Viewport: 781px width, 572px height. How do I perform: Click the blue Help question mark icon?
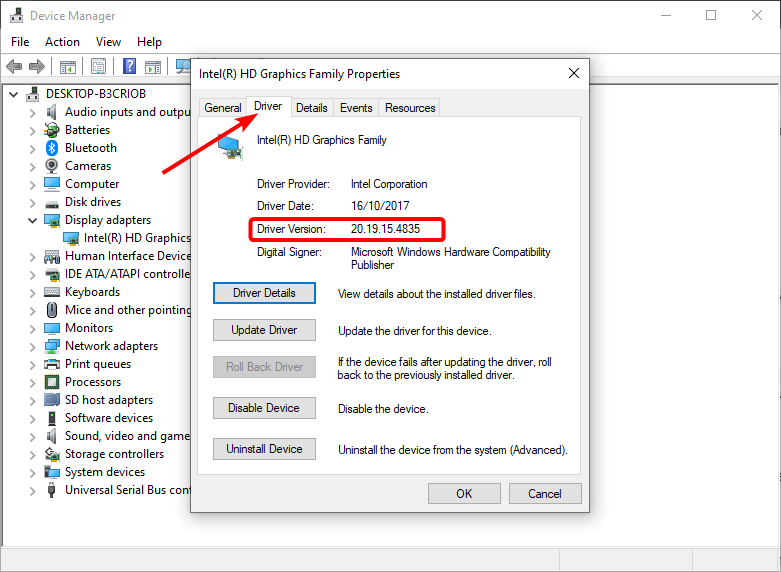(129, 66)
